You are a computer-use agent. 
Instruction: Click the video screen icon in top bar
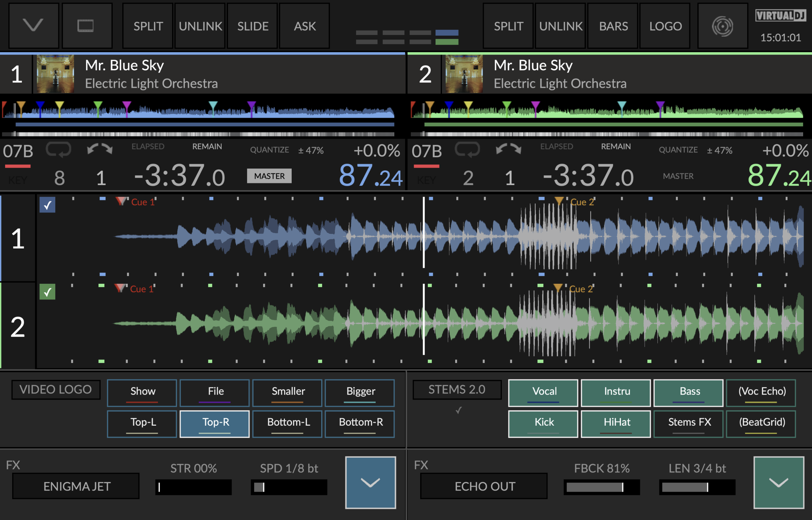pyautogui.click(x=87, y=26)
